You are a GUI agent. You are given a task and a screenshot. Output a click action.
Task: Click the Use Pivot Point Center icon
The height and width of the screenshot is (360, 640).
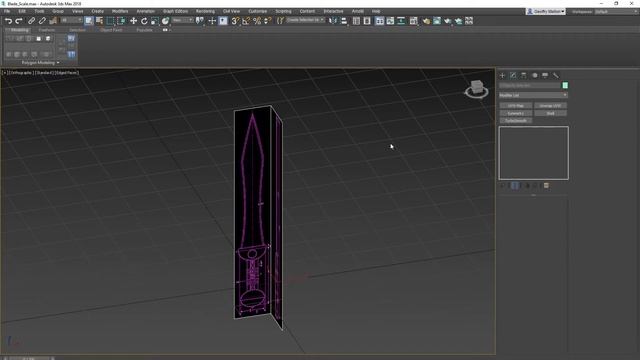tap(200, 21)
